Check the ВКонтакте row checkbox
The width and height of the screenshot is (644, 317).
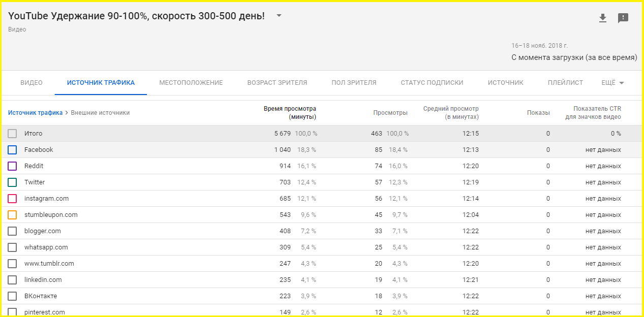pyautogui.click(x=12, y=296)
